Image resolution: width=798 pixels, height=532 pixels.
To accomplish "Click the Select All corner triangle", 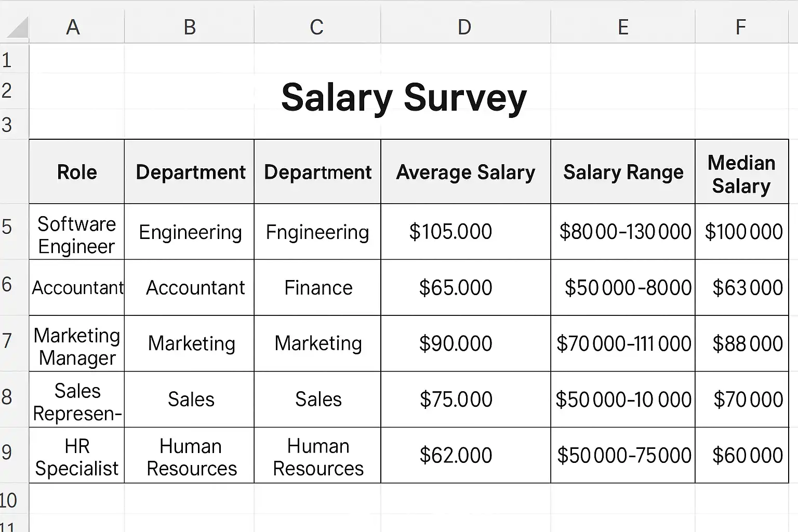I will [x=16, y=28].
